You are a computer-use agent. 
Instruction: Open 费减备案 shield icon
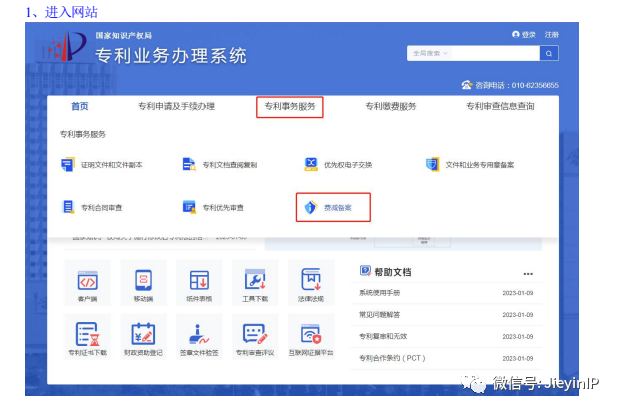(311, 207)
